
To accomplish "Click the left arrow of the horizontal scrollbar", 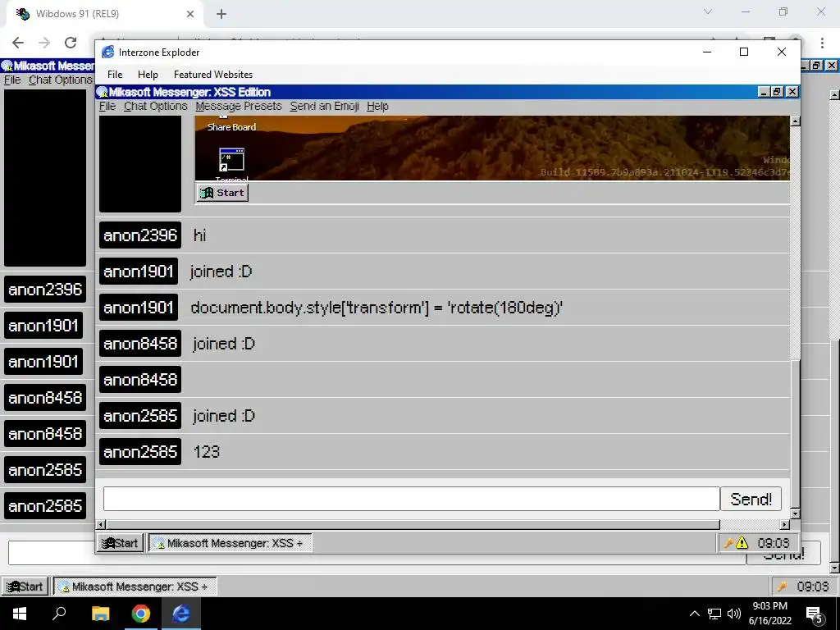I will (102, 524).
